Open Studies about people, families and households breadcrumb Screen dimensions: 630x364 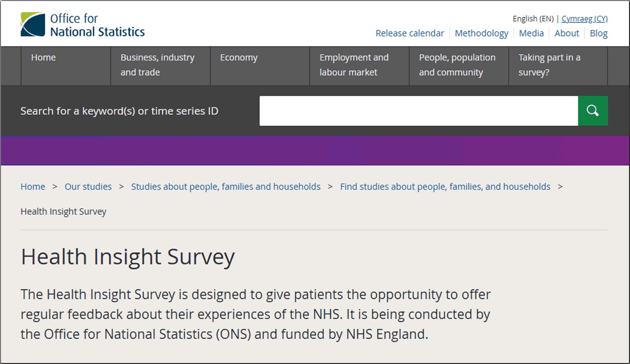click(x=225, y=187)
